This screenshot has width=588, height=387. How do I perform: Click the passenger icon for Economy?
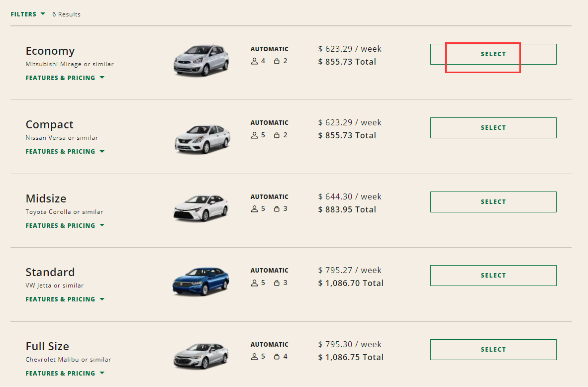click(255, 61)
